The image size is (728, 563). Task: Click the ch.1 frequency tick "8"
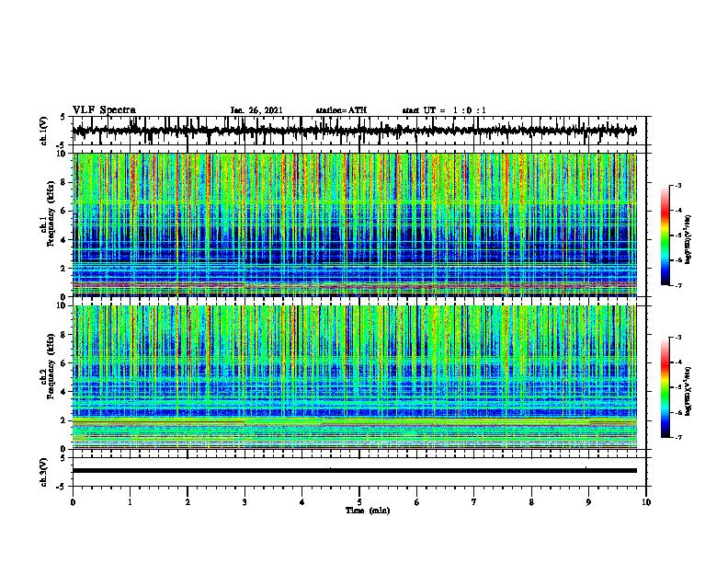[64, 182]
